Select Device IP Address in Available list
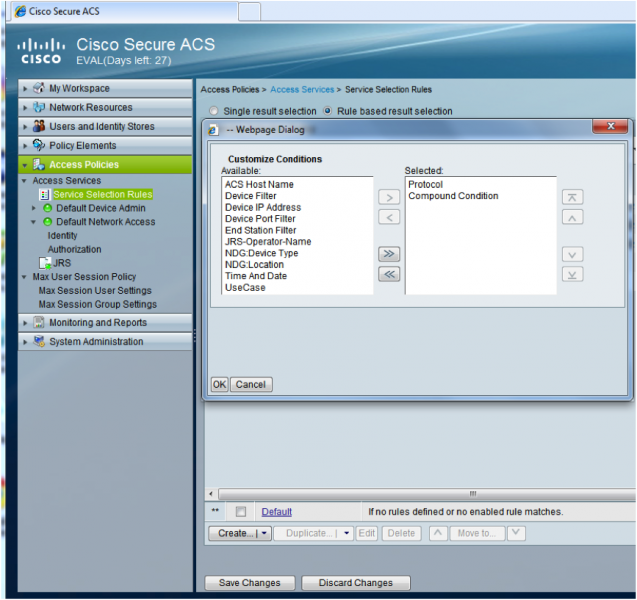 click(263, 207)
